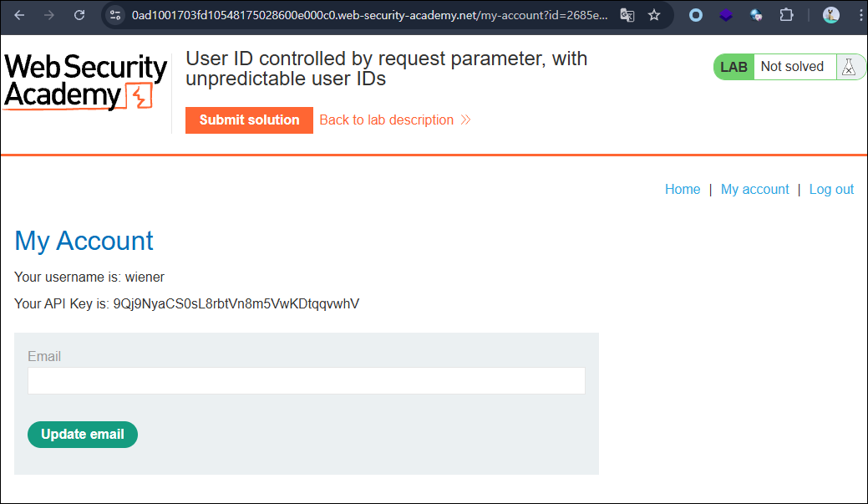
Task: Click the lab flask icon
Action: pos(849,67)
